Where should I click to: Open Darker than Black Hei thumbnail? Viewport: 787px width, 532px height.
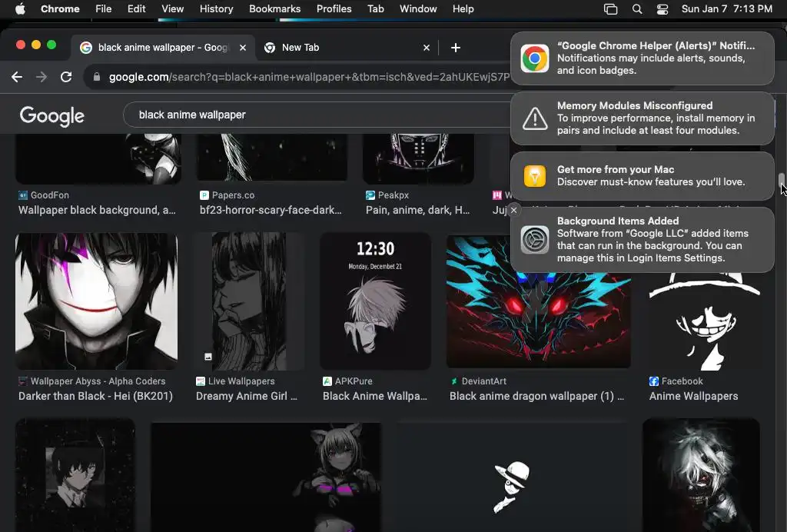coord(96,301)
